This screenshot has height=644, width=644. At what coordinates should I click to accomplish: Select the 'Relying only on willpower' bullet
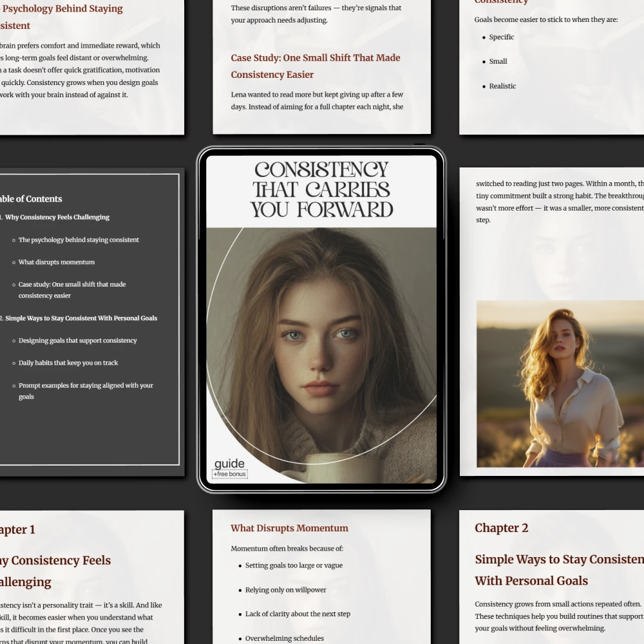(285, 590)
